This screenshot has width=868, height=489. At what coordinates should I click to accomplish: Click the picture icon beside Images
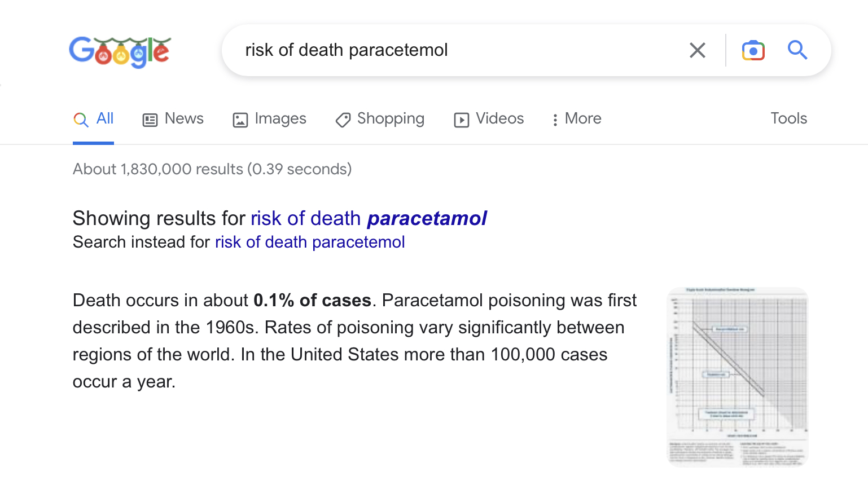click(240, 120)
